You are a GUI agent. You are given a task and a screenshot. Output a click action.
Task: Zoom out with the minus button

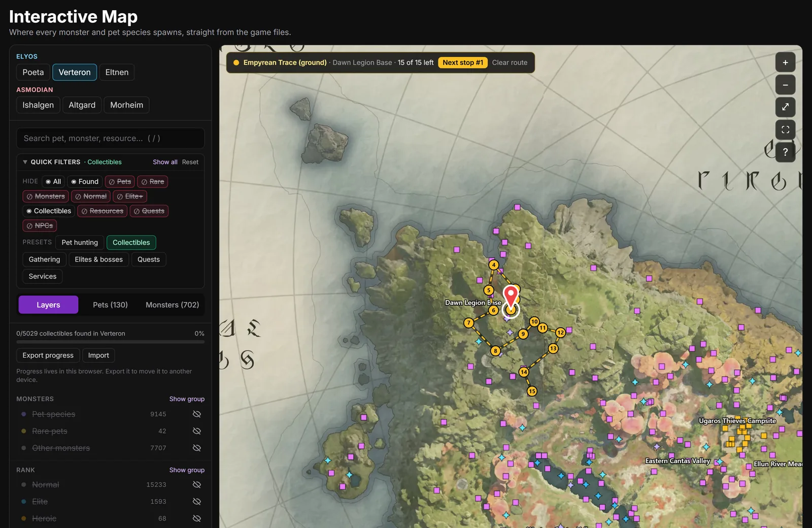[x=785, y=85]
